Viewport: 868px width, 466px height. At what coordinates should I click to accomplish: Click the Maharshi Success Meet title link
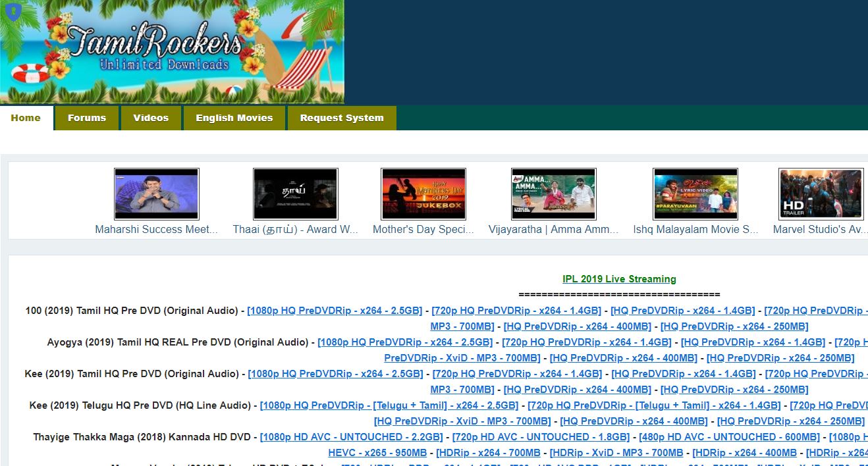click(156, 230)
